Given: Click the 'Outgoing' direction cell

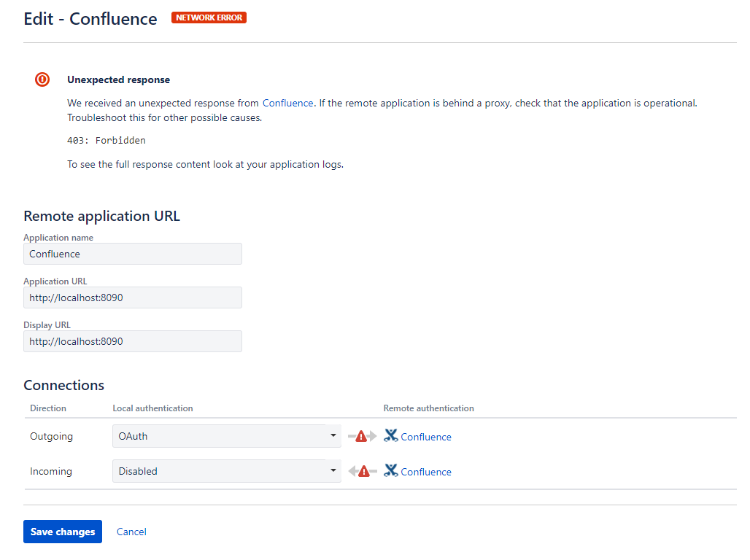Looking at the screenshot, I should (51, 437).
